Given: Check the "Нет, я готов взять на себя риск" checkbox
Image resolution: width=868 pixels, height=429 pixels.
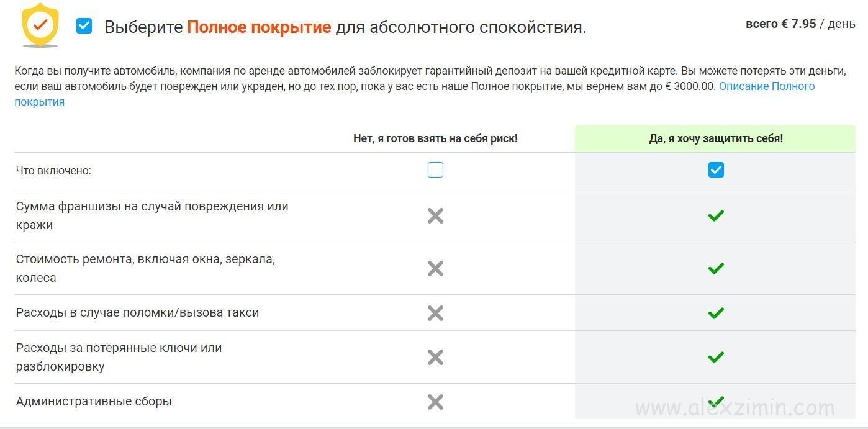Looking at the screenshot, I should click(435, 170).
